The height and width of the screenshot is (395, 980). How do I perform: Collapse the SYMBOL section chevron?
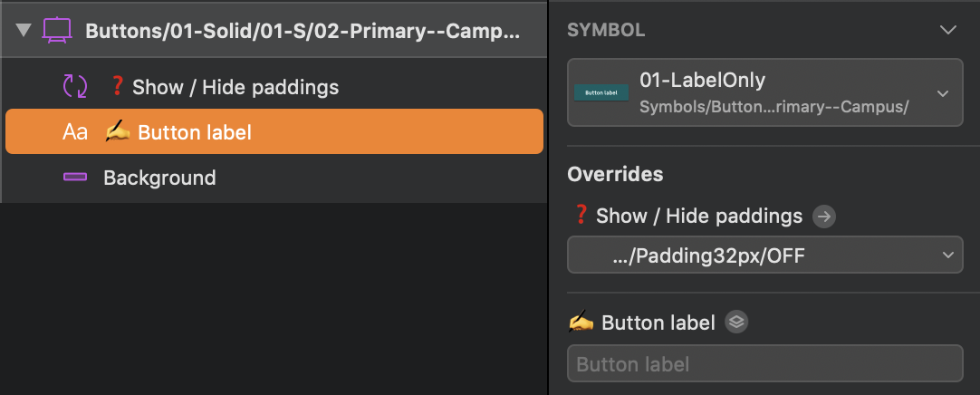point(948,30)
